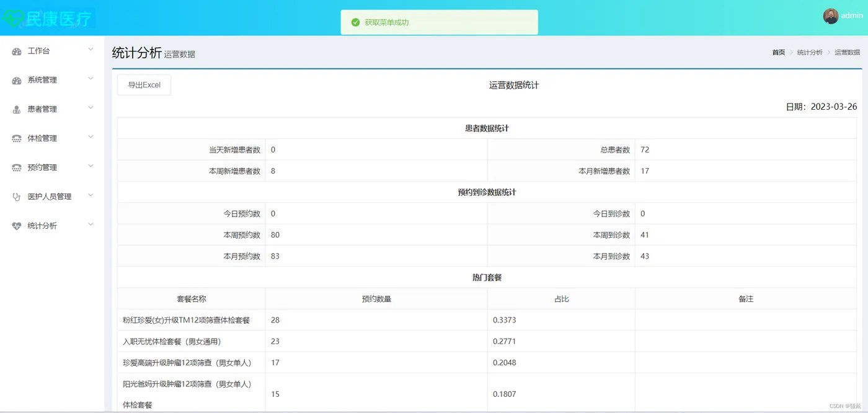Click the 热门套餐 section header

coord(487,277)
